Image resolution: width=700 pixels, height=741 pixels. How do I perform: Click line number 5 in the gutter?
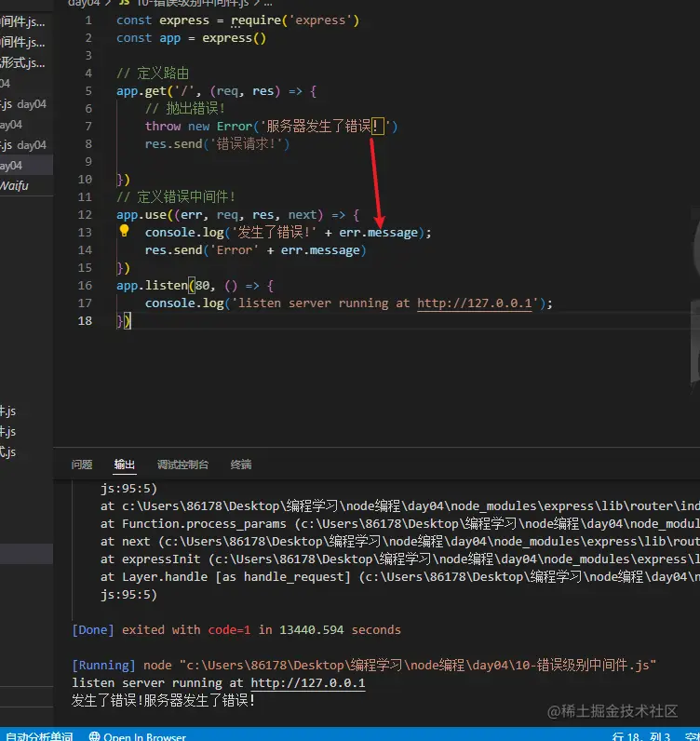88,90
